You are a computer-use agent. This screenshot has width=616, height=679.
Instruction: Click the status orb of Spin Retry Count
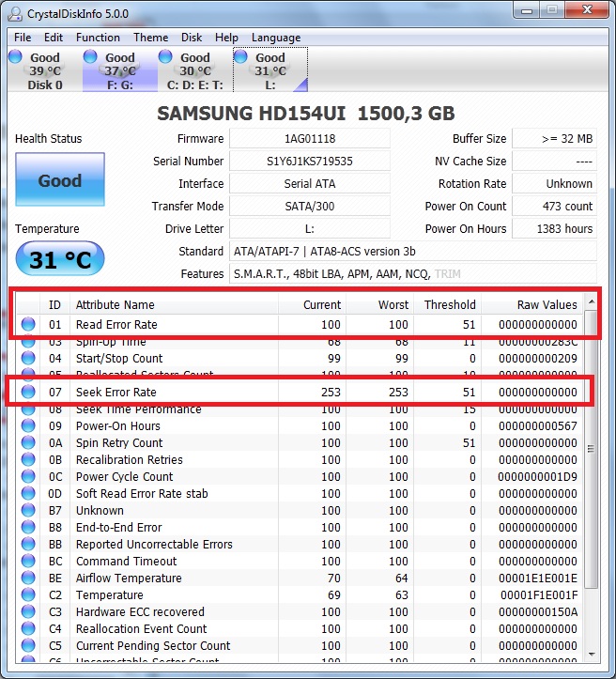click(x=28, y=442)
